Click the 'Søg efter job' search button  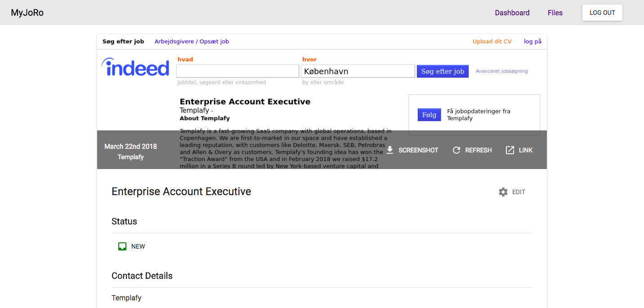(x=443, y=71)
